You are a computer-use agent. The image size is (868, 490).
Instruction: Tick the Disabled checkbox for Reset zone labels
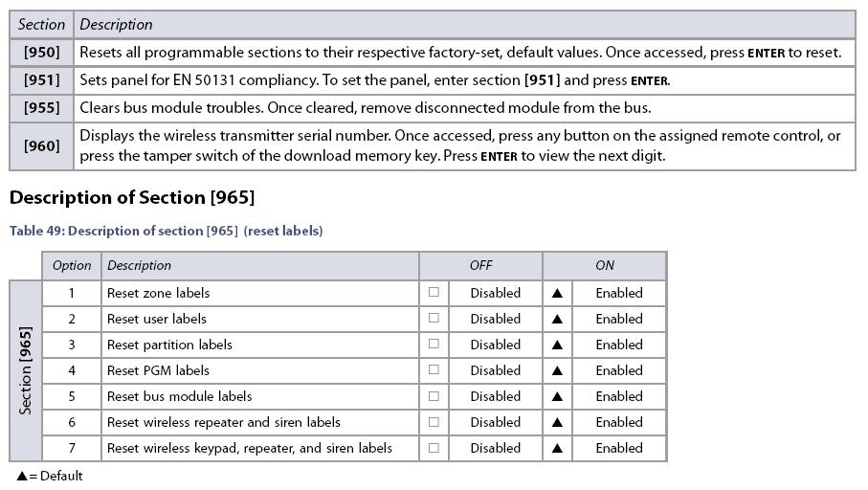pyautogui.click(x=434, y=292)
